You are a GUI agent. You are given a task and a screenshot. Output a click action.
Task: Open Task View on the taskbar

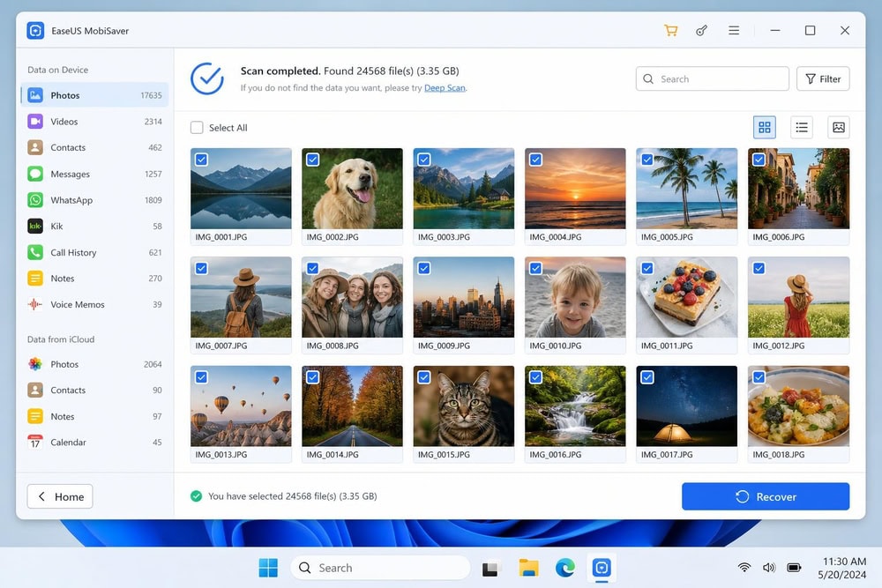pos(490,569)
